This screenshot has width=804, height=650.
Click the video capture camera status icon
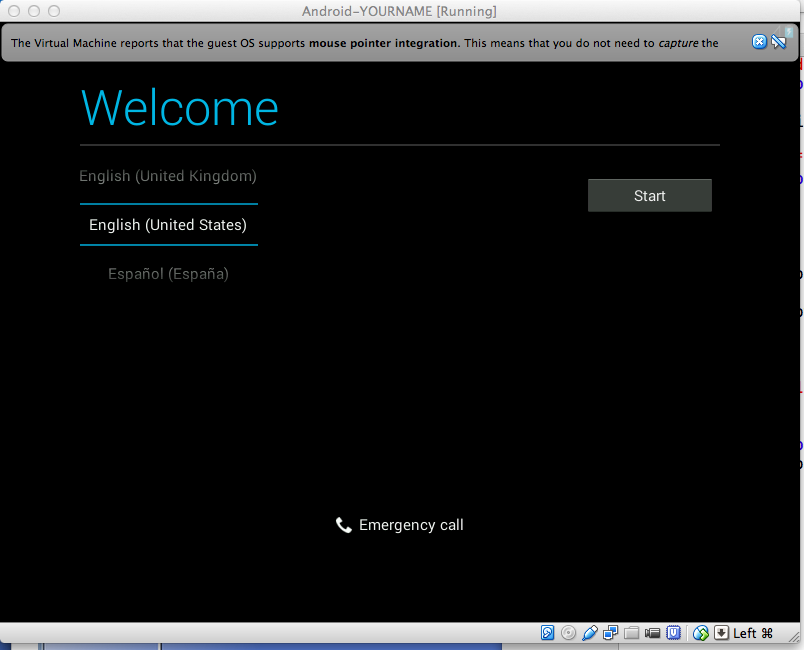[x=652, y=633]
